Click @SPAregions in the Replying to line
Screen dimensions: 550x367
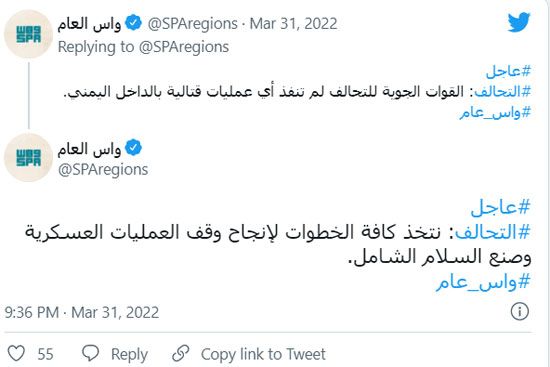pyautogui.click(x=184, y=47)
